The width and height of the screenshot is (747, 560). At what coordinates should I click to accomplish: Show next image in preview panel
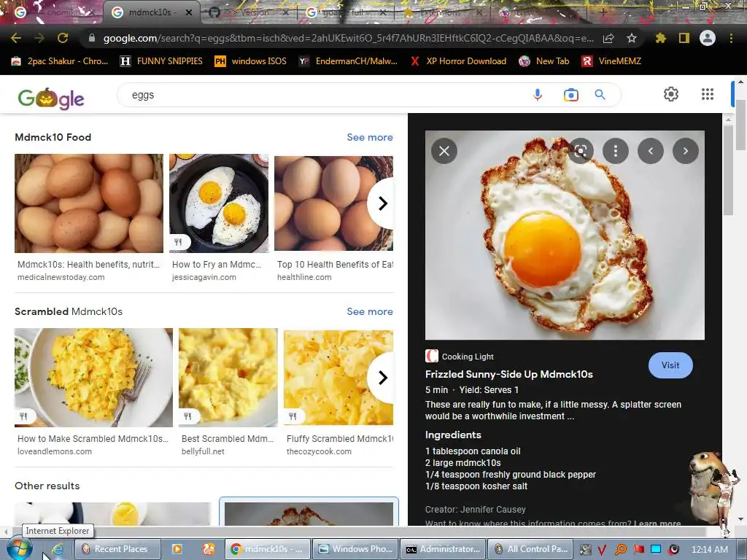(x=686, y=151)
